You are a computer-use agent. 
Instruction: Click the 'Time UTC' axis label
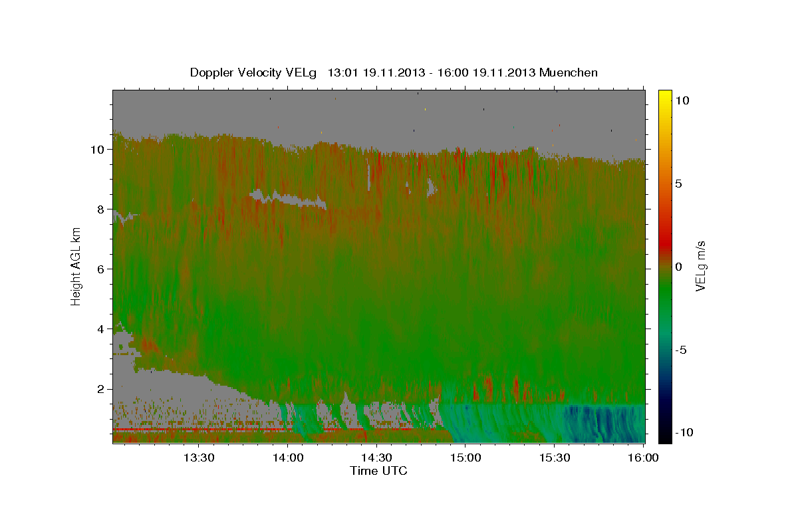click(378, 471)
